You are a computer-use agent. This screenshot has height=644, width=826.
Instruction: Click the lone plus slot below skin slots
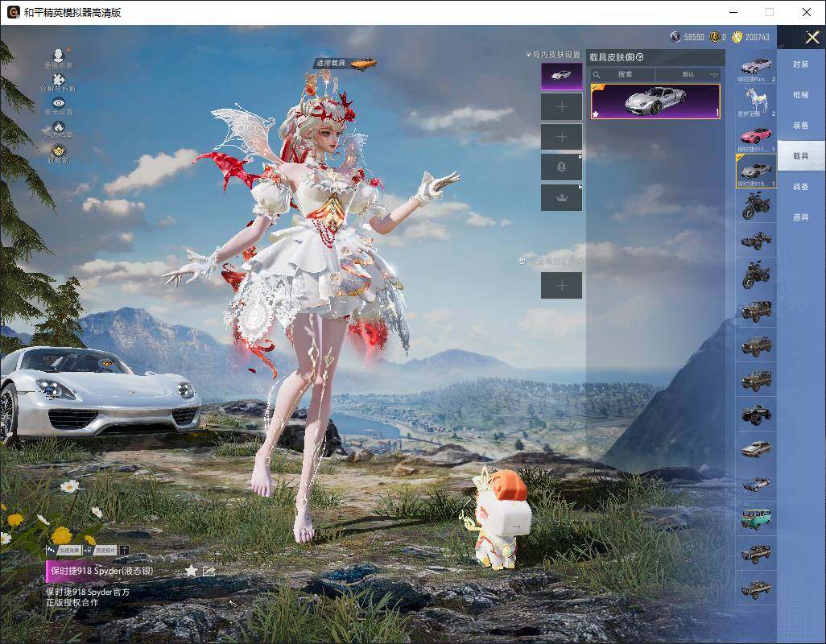click(562, 286)
